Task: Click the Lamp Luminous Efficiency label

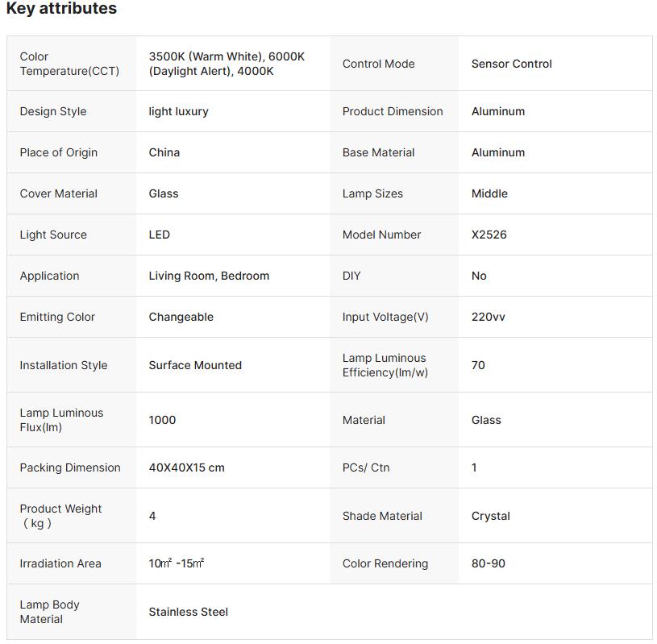Action: 385,365
